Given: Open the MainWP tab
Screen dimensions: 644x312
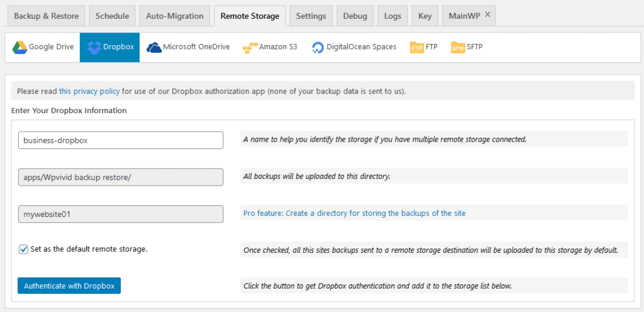Looking at the screenshot, I should click(464, 16).
